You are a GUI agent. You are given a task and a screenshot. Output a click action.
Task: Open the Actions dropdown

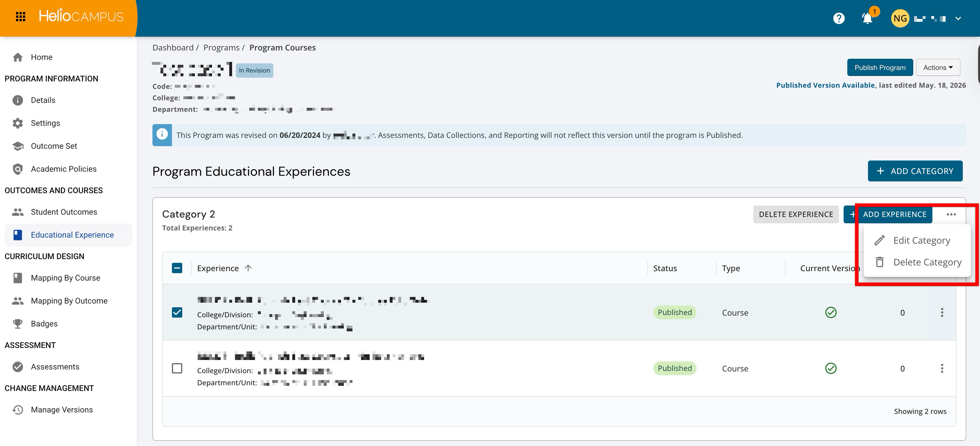938,67
